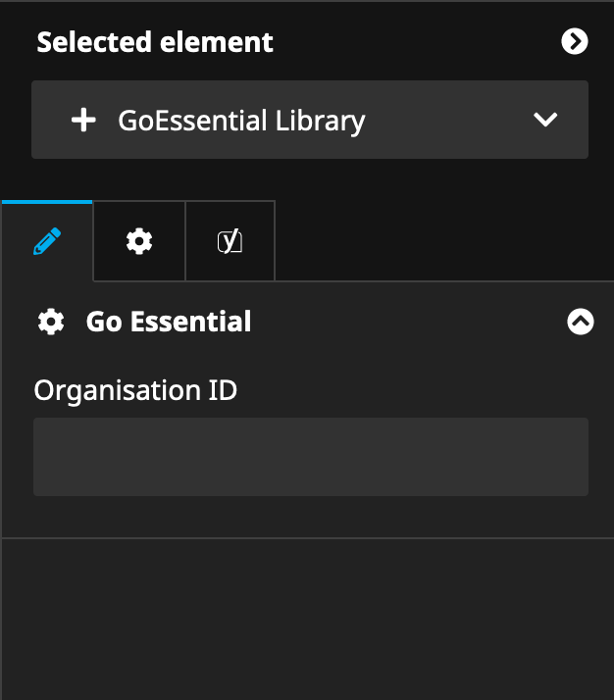Select the pencil edit tab

coord(47,241)
